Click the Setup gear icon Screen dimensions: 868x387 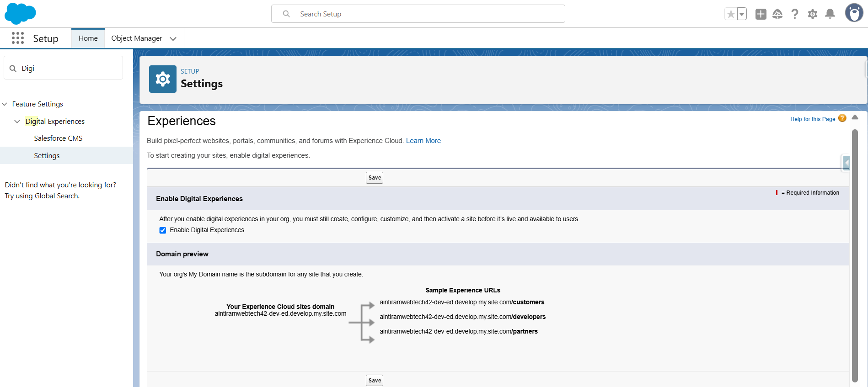coord(812,14)
